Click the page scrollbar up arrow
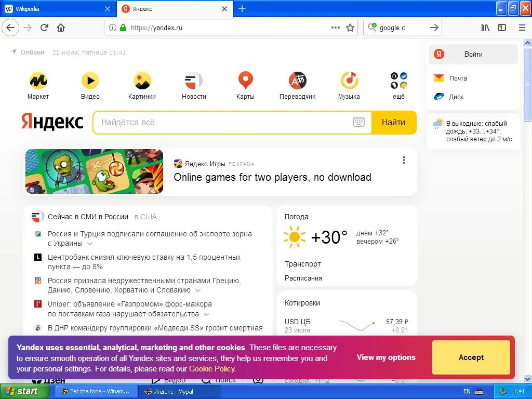Viewport: 532px width, 399px height. click(x=527, y=43)
